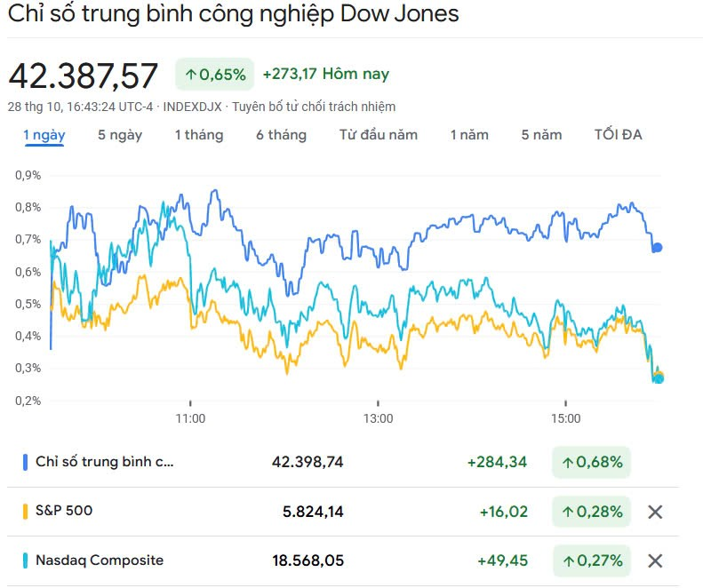Click the yellow S&P 500 color swatch
The image size is (703, 588).
(x=25, y=512)
